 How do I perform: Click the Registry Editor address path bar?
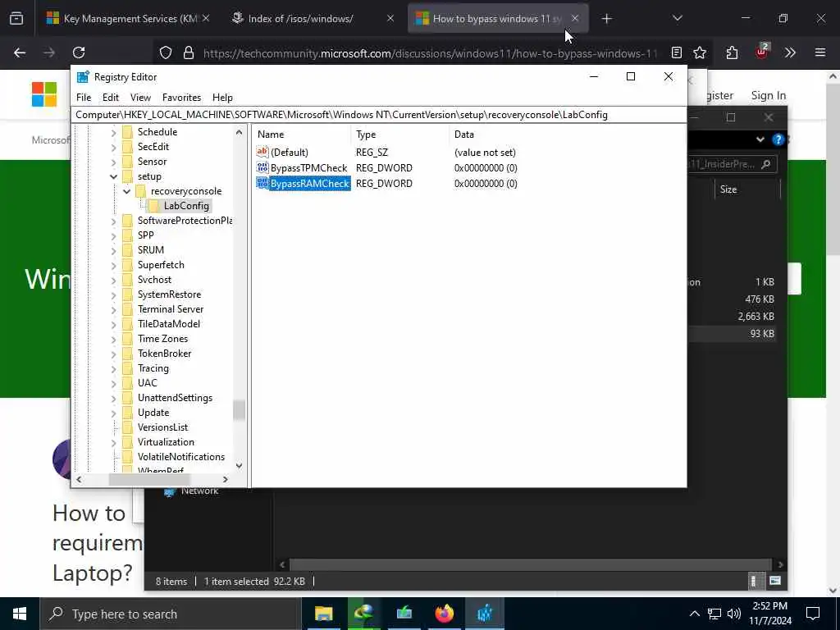pyautogui.click(x=378, y=115)
